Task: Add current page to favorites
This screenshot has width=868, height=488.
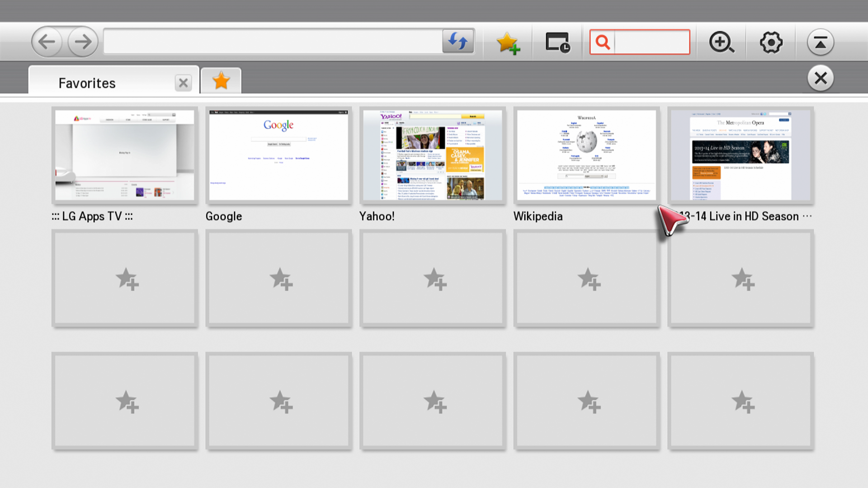Action: pos(508,43)
